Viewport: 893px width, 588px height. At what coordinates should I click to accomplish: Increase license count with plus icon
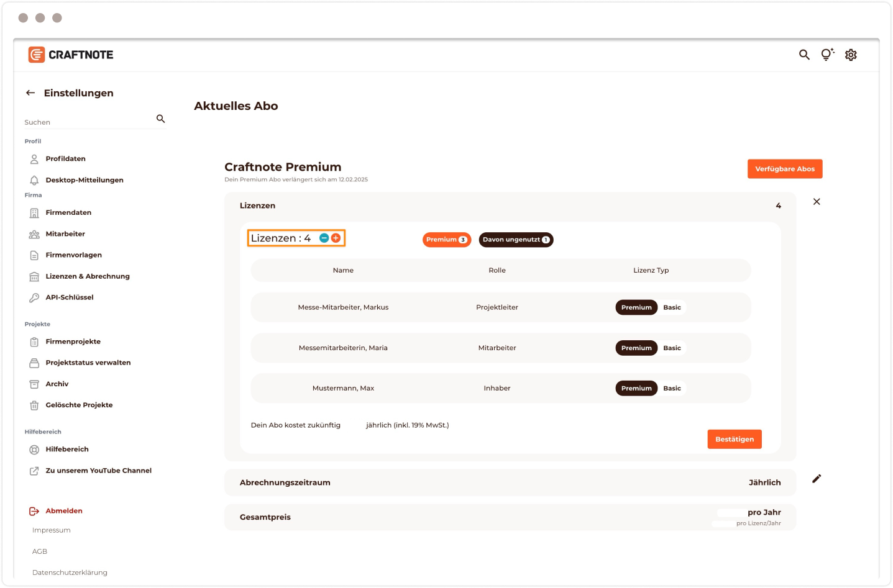336,238
